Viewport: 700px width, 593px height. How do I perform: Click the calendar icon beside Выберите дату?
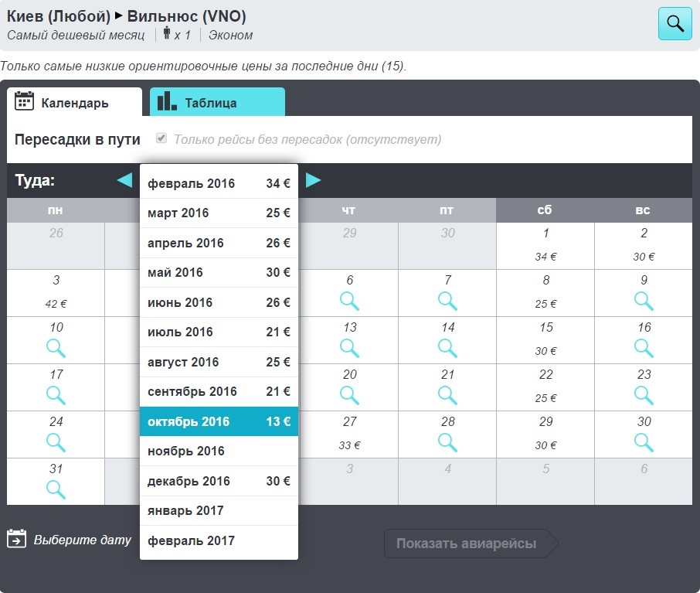[x=17, y=539]
